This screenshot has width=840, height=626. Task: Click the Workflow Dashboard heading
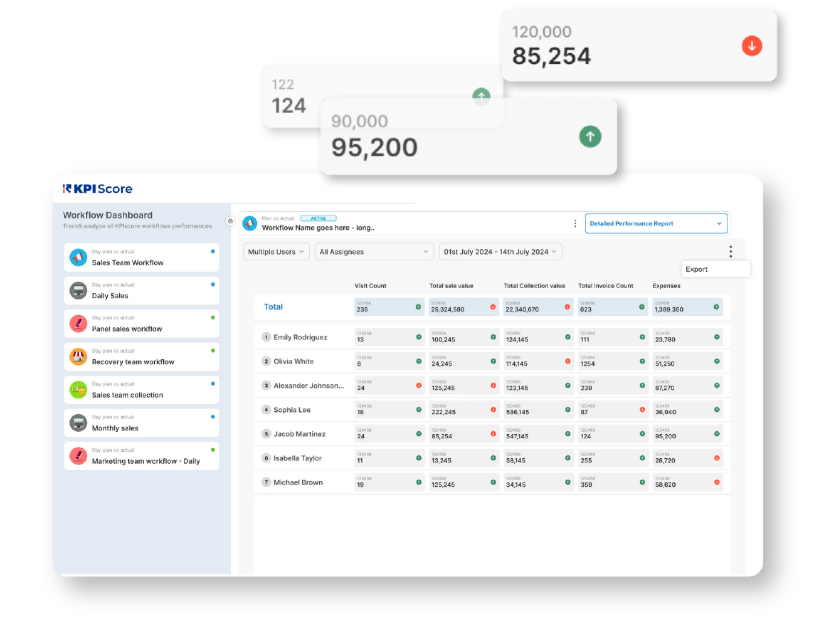(x=108, y=215)
